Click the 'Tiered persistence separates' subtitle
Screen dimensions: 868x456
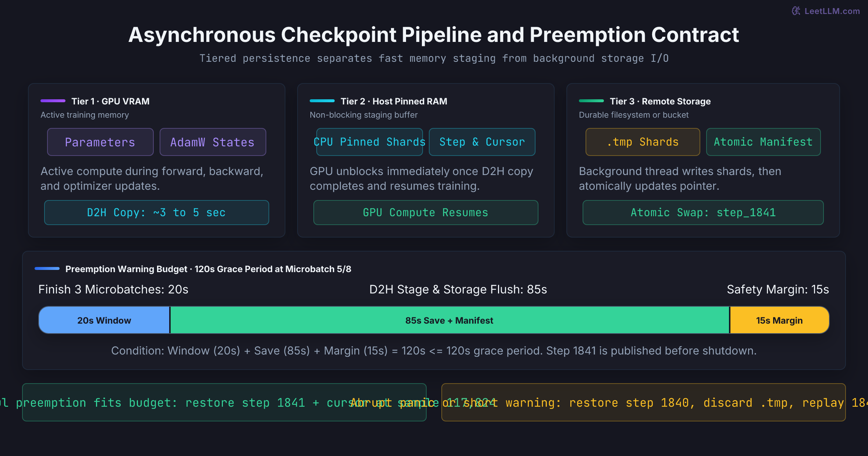pyautogui.click(x=434, y=58)
